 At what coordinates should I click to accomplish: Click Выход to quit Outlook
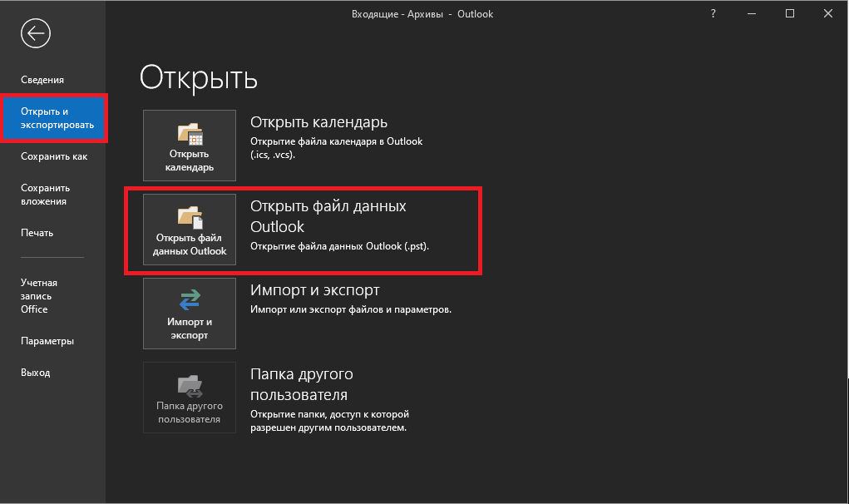35,373
